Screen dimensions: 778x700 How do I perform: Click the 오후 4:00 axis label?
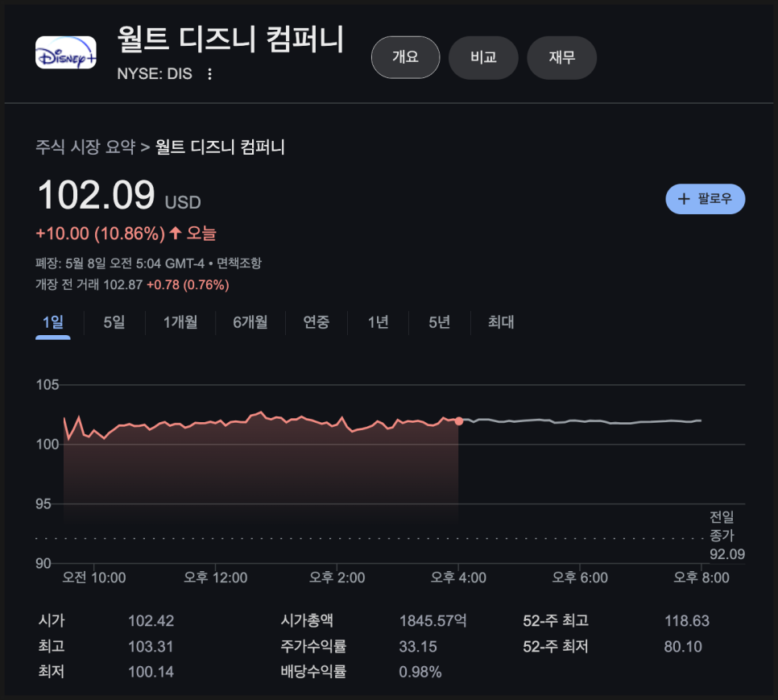tap(458, 578)
